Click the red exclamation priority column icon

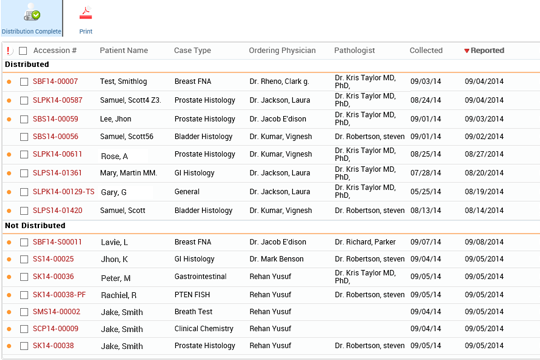8,51
